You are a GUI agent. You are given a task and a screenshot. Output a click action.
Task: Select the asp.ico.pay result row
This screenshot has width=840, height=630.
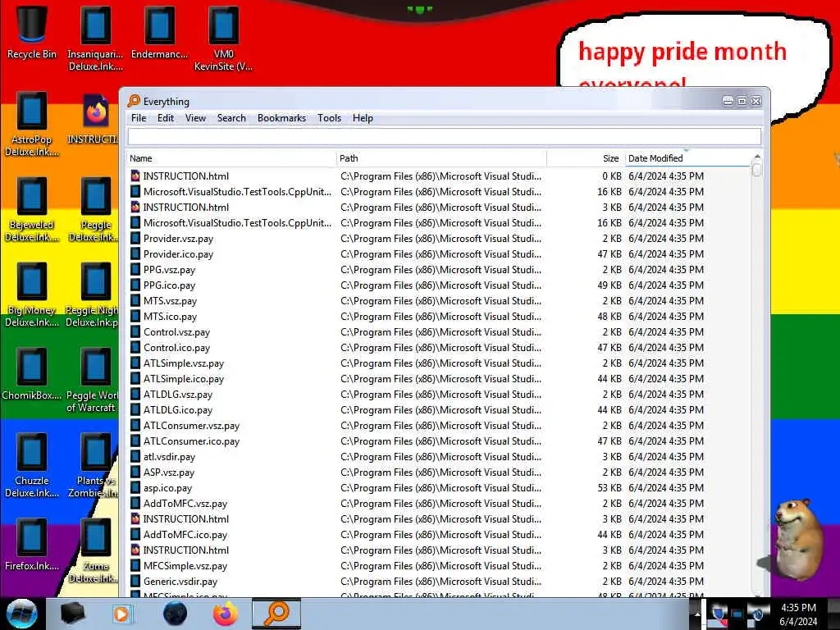[440, 487]
